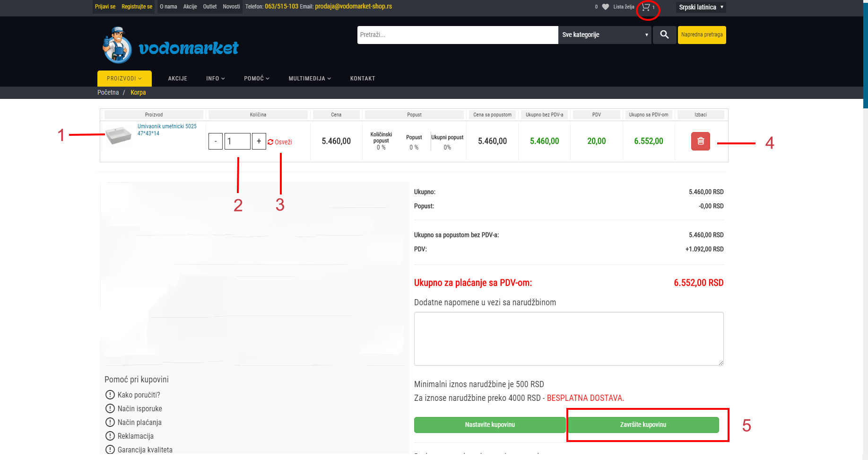Click the order notes text area

[x=568, y=338]
